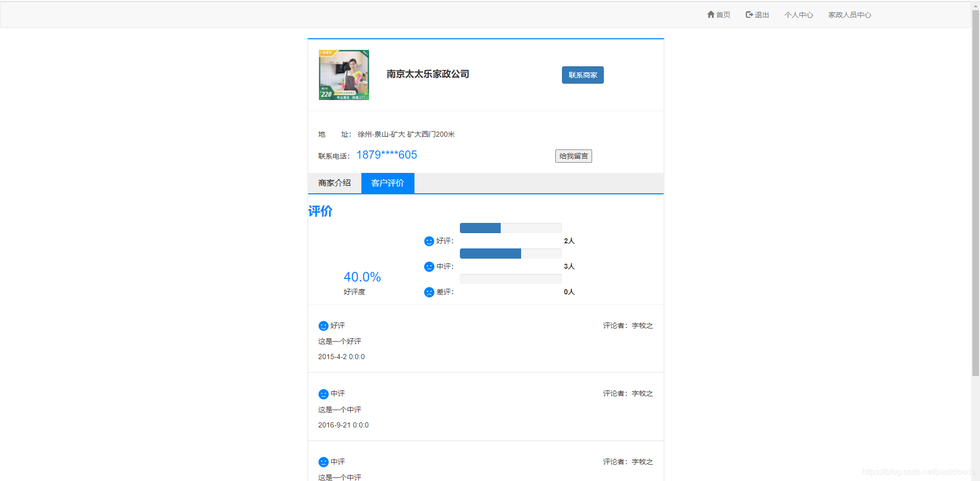Select the 客户评价 tab
This screenshot has width=980, height=481.
pos(387,183)
